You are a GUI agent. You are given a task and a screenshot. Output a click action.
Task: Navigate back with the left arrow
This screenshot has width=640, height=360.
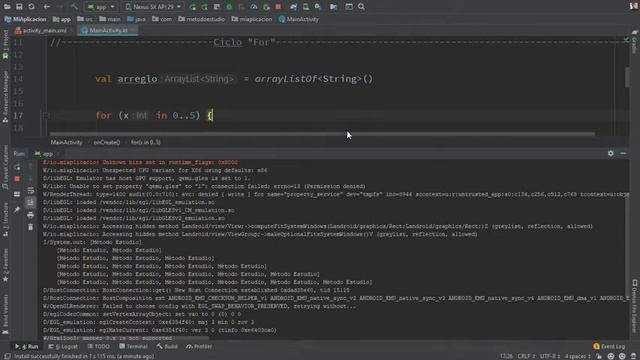pos(47,7)
